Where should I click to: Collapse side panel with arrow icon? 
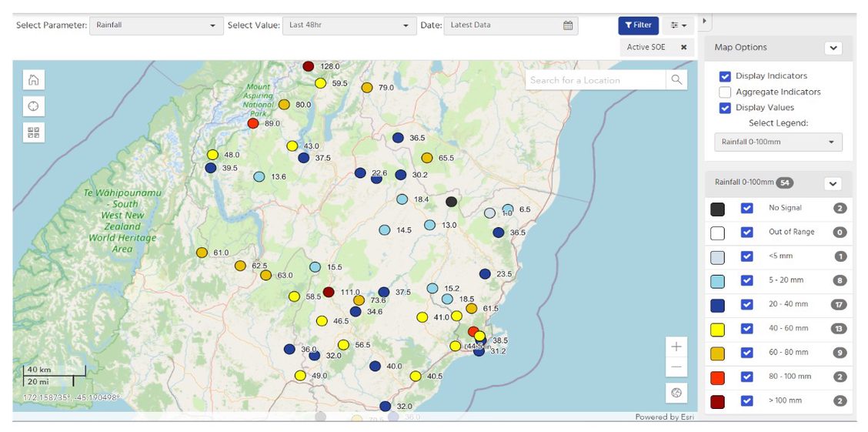[705, 21]
